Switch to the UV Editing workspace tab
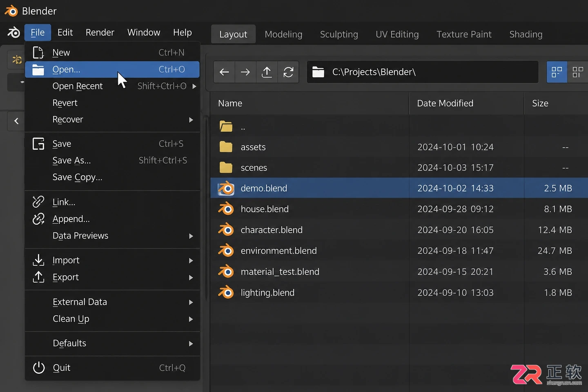588x392 pixels. [397, 34]
